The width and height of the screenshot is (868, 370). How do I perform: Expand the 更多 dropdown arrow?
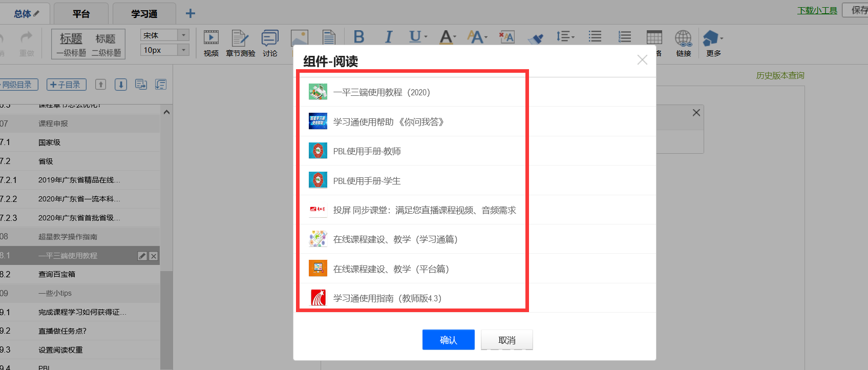click(x=722, y=38)
